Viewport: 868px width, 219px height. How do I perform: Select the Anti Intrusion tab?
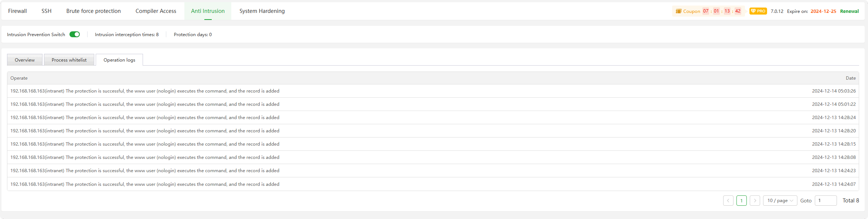[x=208, y=11]
